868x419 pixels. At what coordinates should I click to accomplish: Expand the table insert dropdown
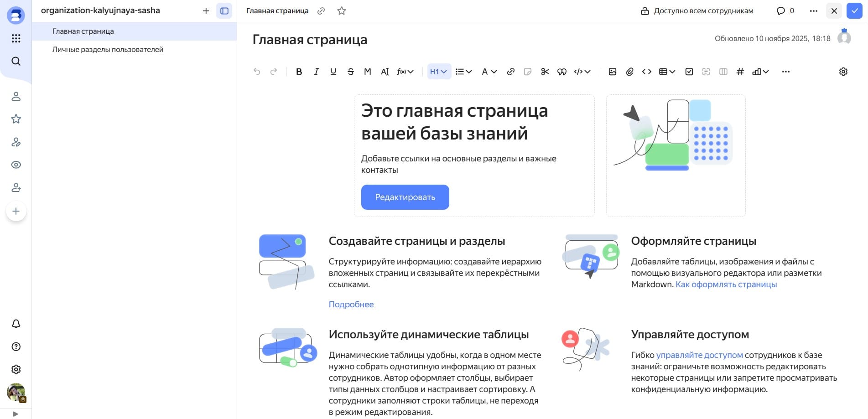click(667, 72)
